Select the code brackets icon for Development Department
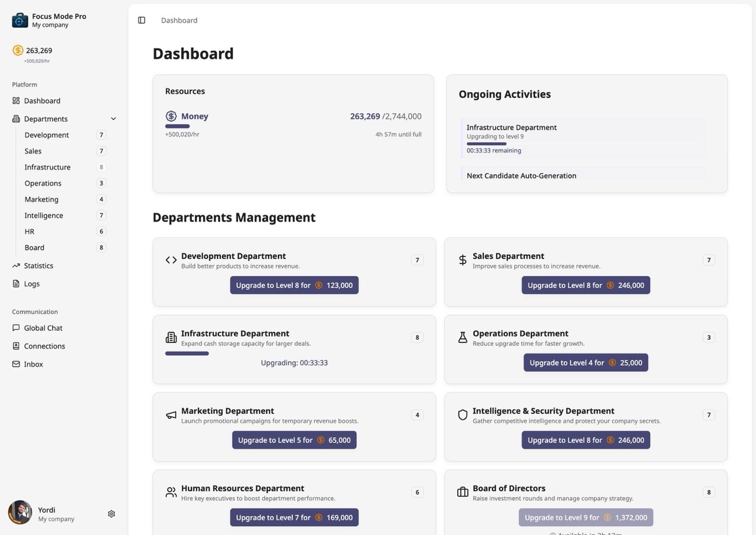 (x=171, y=260)
